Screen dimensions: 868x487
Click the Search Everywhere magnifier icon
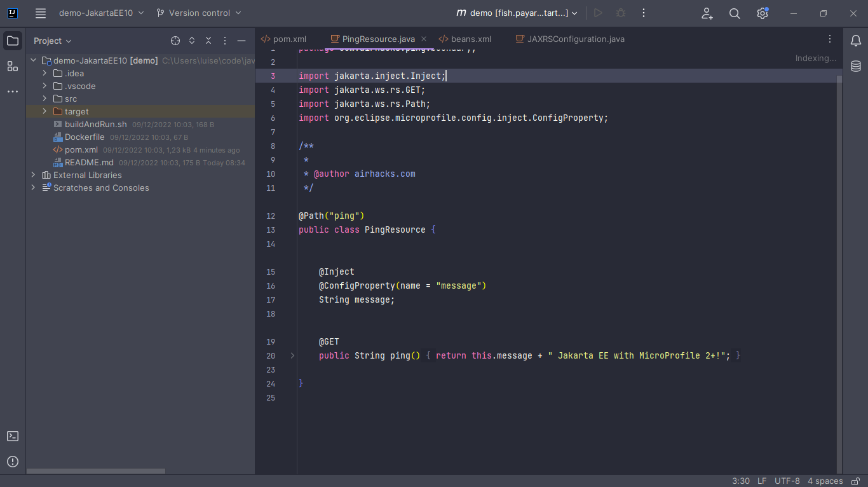pyautogui.click(x=735, y=13)
